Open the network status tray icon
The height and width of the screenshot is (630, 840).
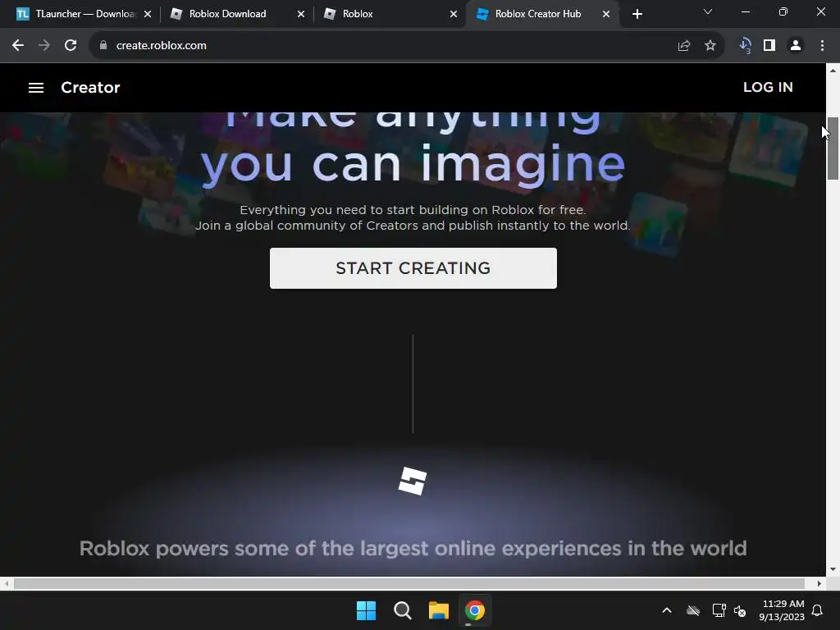pyautogui.click(x=719, y=610)
